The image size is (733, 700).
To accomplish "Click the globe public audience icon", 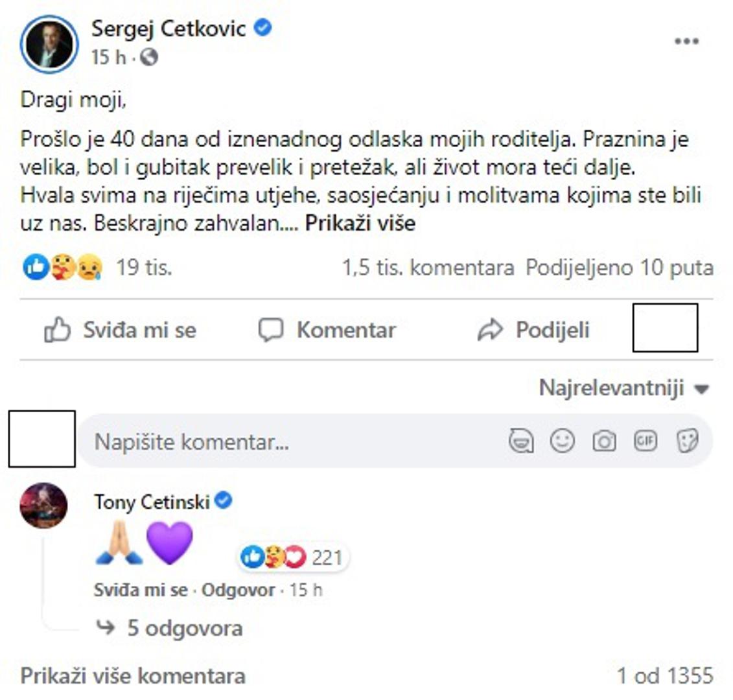I will point(149,58).
